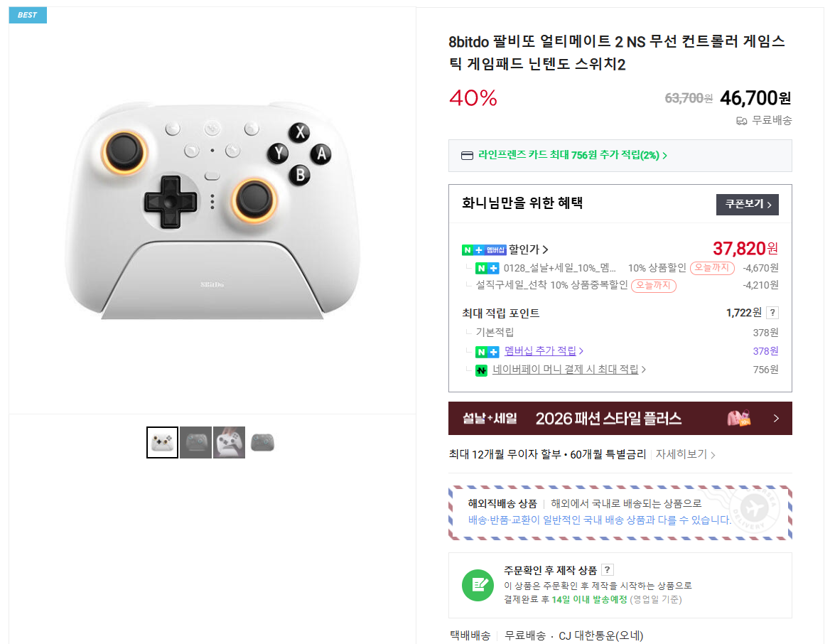Open 라인프렌즈 카드 추가 적립 details
This screenshot has height=644, width=830.
(572, 156)
